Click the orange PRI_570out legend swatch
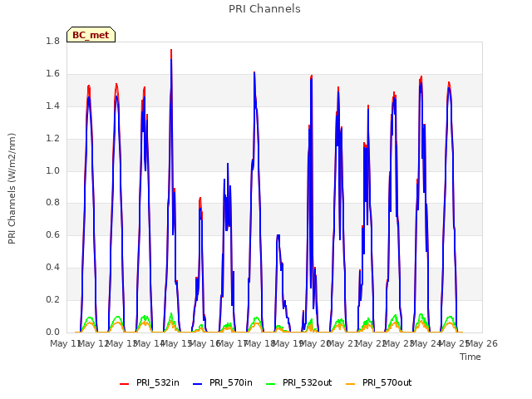 pos(350,384)
